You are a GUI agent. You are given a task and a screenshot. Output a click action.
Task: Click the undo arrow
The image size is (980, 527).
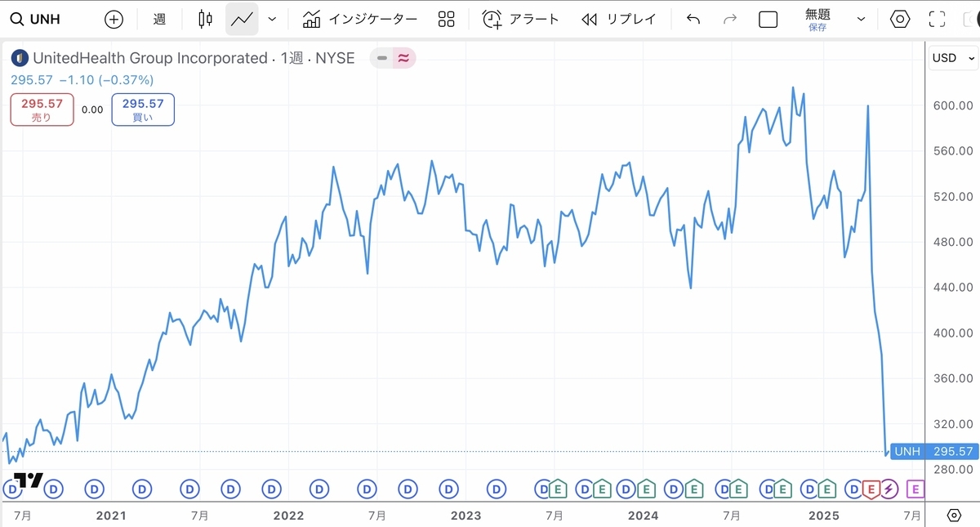click(693, 19)
